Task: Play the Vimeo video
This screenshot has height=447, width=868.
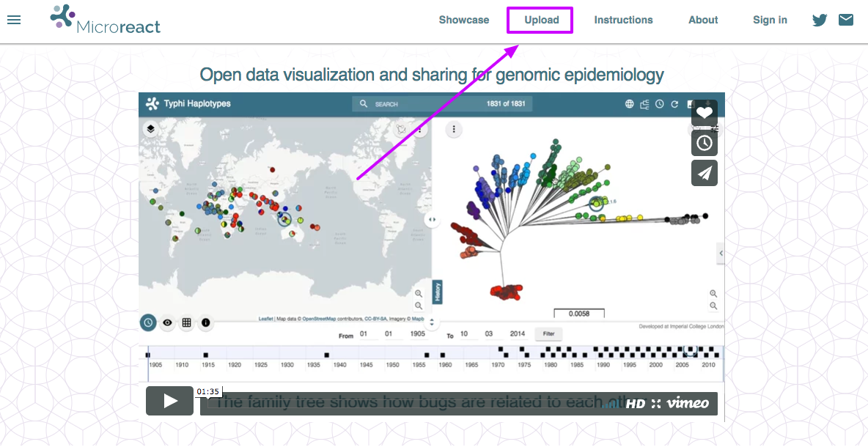Action: pyautogui.click(x=169, y=401)
